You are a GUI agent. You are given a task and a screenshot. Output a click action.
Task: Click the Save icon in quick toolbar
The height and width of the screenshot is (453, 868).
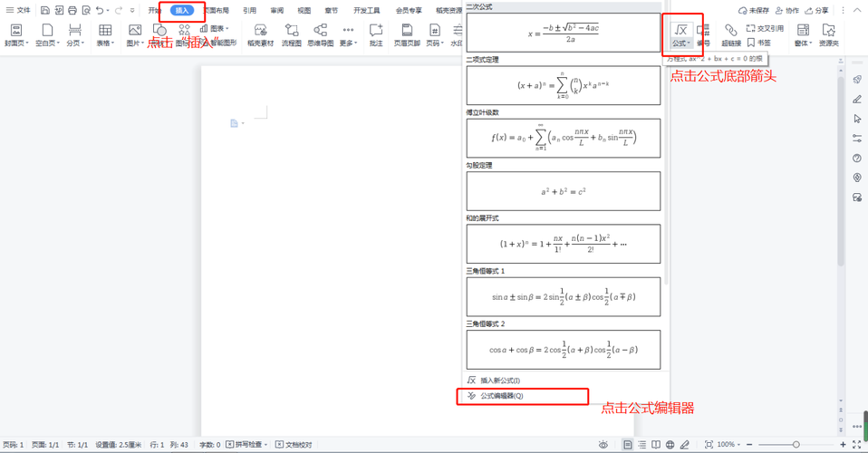(x=45, y=10)
